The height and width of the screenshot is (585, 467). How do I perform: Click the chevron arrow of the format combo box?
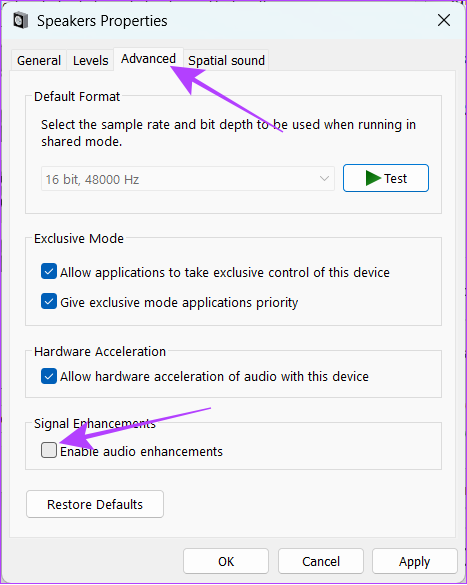(324, 179)
